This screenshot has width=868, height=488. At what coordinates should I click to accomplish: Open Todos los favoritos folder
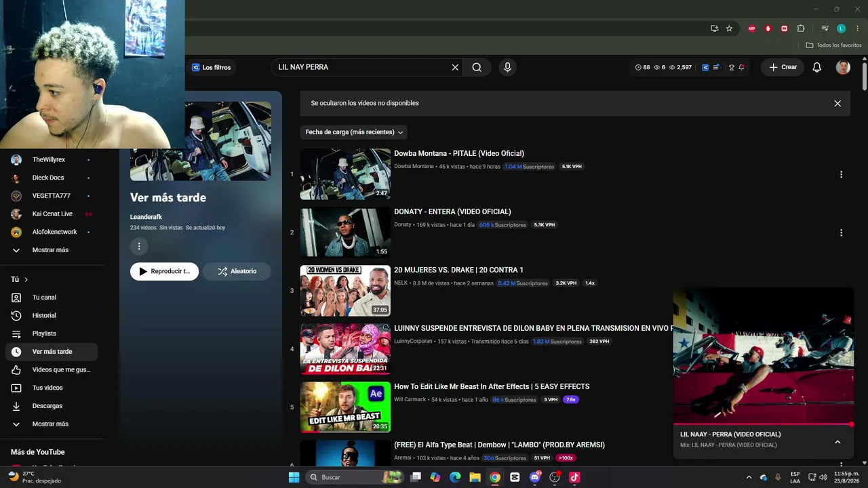tap(833, 45)
